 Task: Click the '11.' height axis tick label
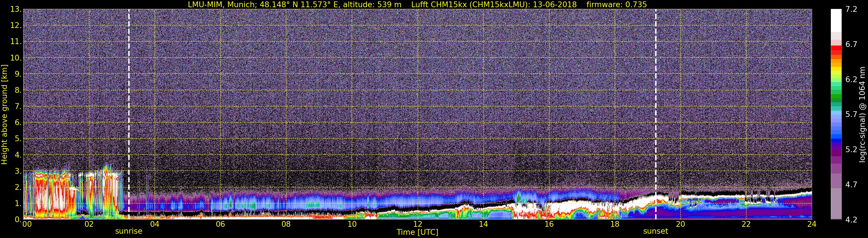coord(16,42)
